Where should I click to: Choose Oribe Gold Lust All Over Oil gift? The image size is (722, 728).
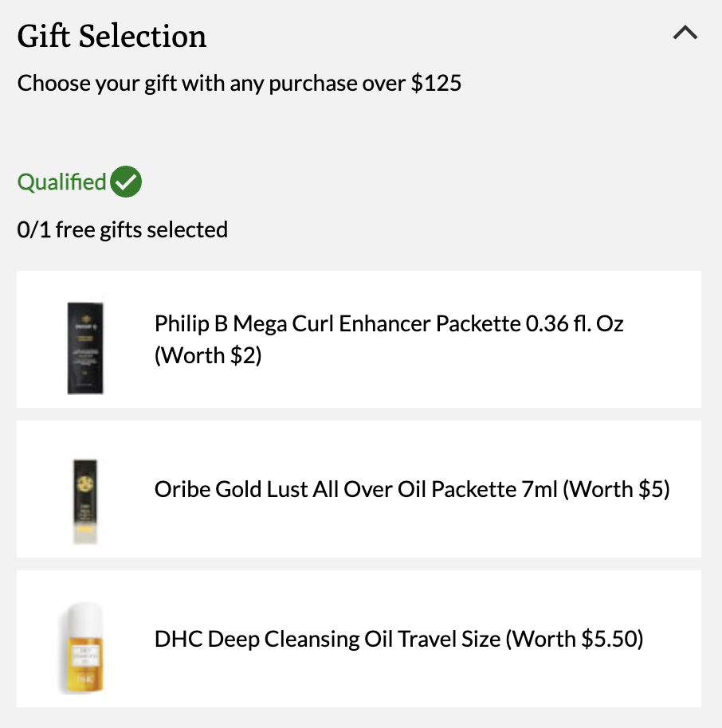pyautogui.click(x=359, y=489)
